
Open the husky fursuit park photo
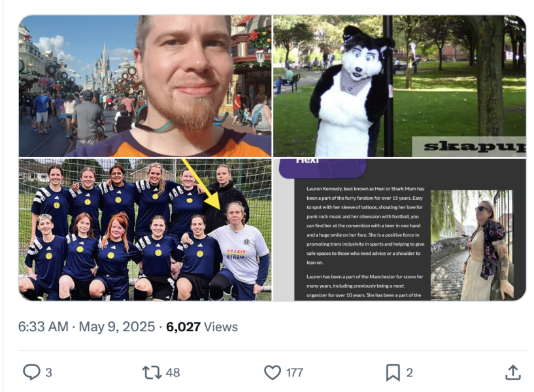tap(400, 86)
